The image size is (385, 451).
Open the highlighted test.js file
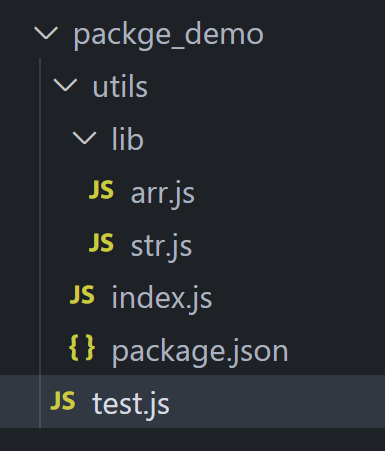point(131,404)
